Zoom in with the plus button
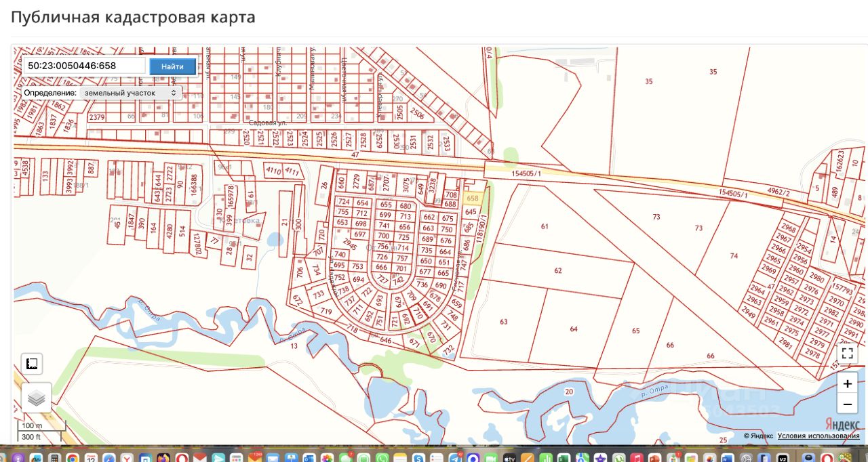The image size is (868, 462). coord(848,384)
